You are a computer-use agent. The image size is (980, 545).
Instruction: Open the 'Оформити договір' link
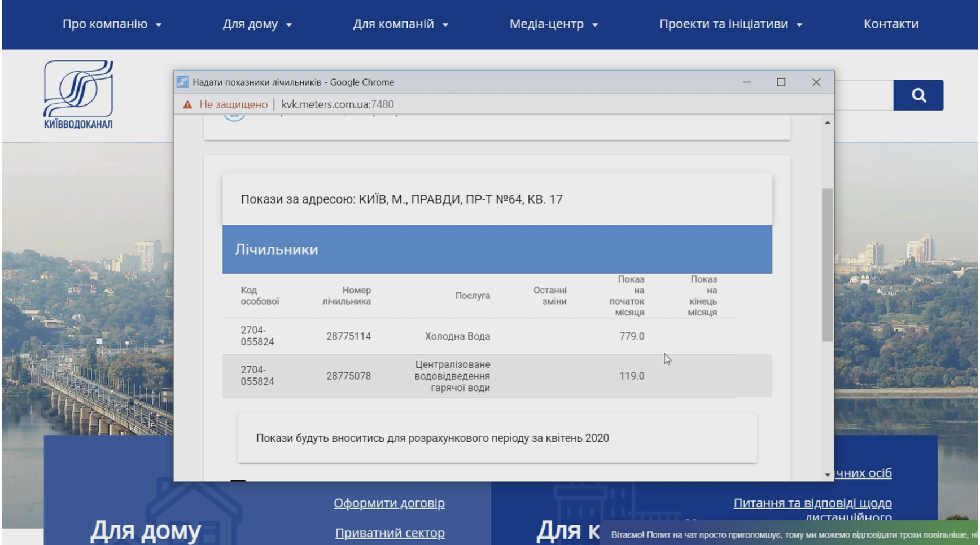pos(389,503)
